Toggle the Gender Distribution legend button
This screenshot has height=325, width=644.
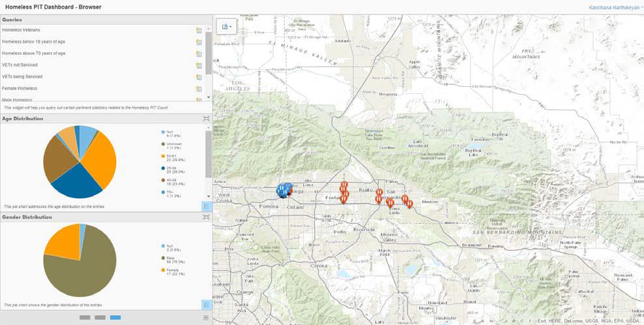click(x=206, y=305)
